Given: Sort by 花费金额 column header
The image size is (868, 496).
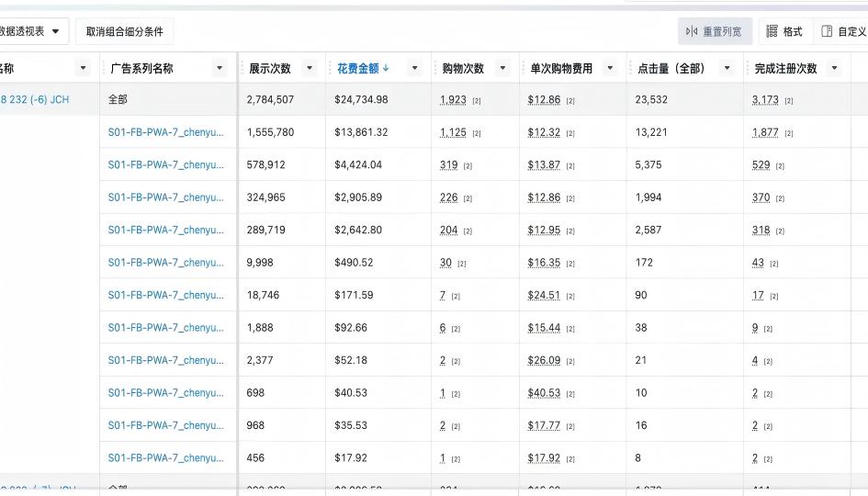Looking at the screenshot, I should point(362,68).
